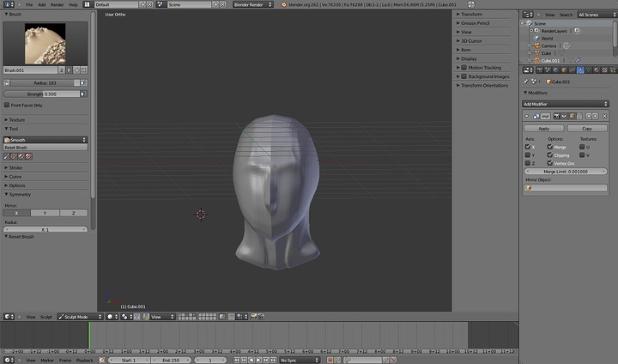Click the Camera object icon in outliner

pos(536,45)
